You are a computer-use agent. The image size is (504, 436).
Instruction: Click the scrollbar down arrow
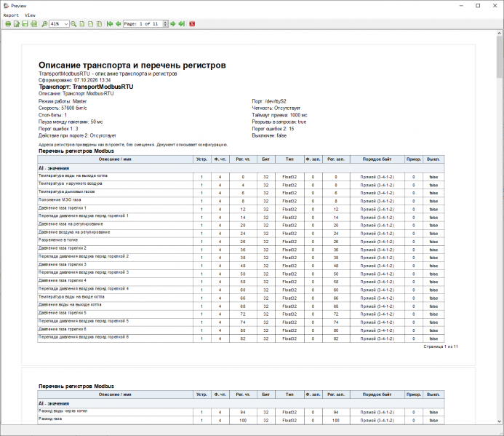pos(499,421)
